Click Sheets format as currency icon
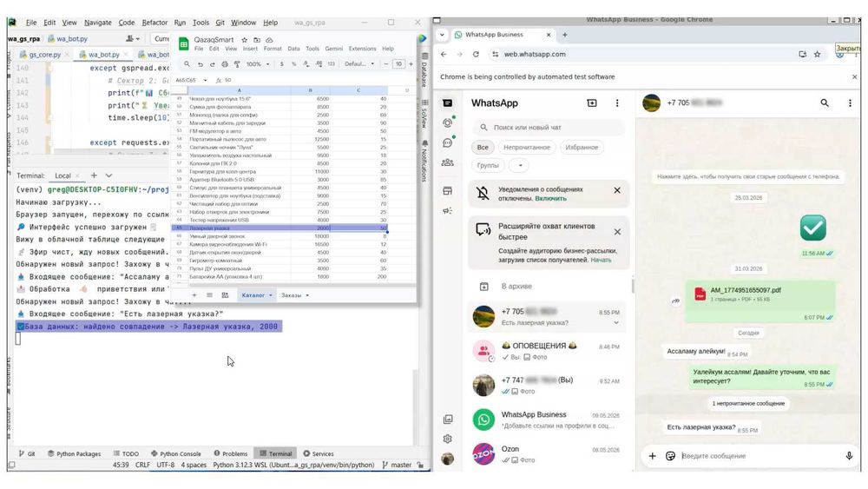Viewport: 868px width, 489px height. pyautogui.click(x=282, y=64)
